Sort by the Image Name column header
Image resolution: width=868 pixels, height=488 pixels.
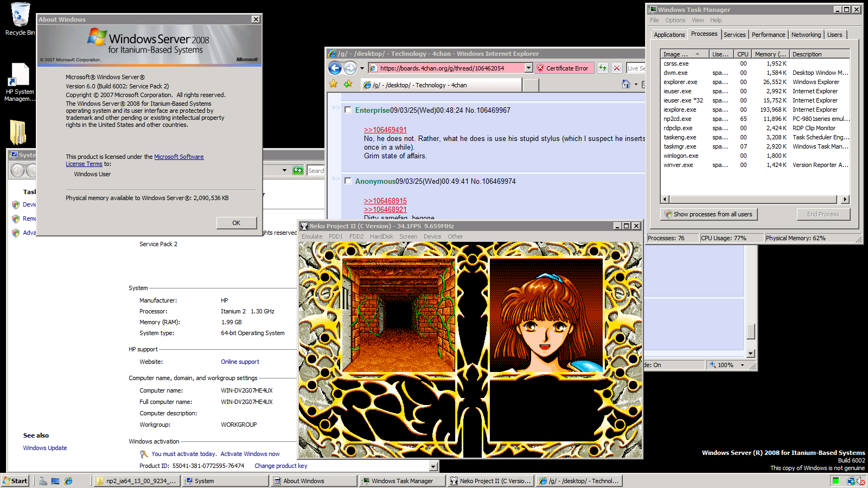click(685, 54)
